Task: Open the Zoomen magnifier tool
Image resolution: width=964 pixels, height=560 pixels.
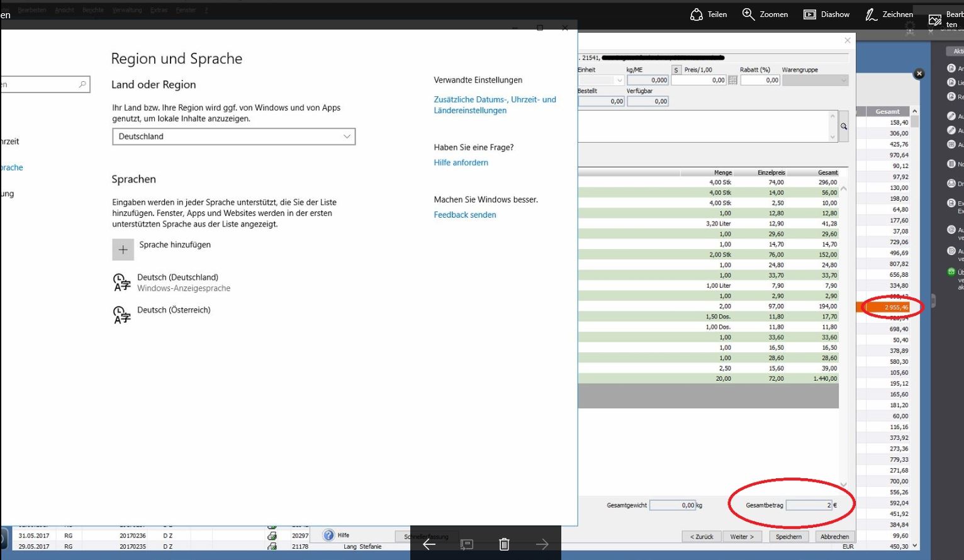Action: click(748, 14)
